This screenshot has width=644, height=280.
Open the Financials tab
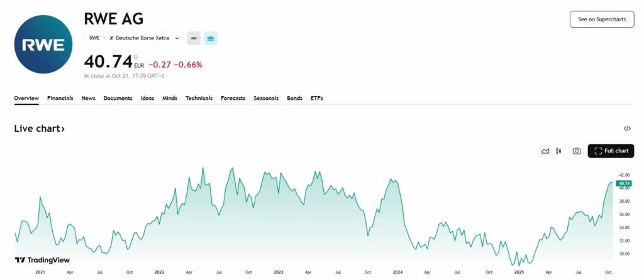click(x=60, y=99)
